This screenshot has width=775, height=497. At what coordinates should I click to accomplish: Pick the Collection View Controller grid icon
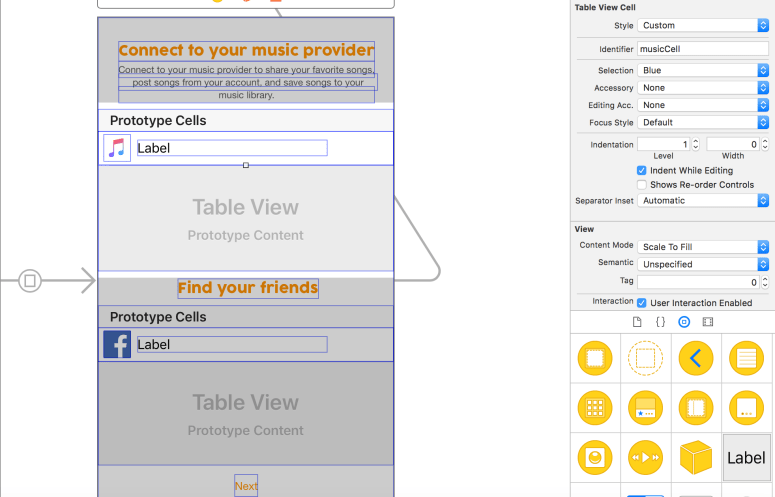click(x=595, y=407)
